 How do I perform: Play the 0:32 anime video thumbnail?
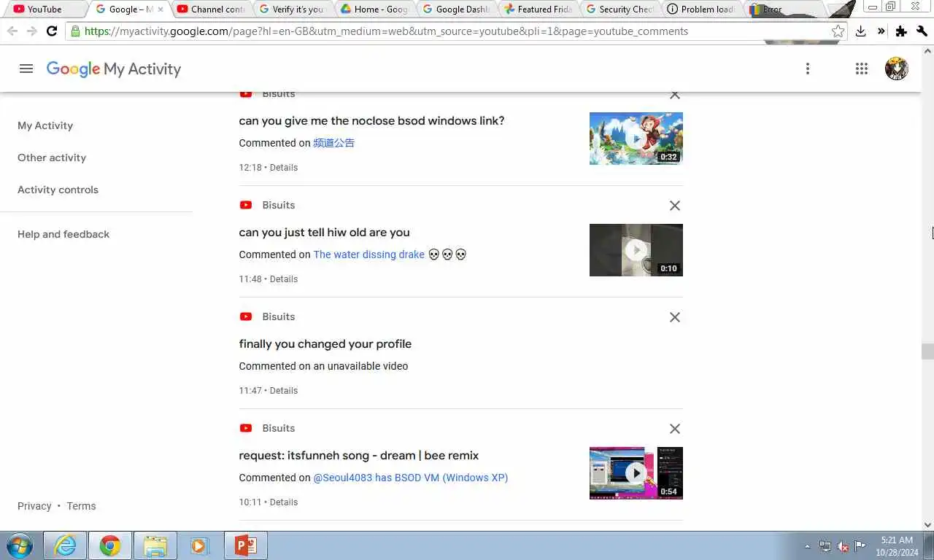click(636, 139)
